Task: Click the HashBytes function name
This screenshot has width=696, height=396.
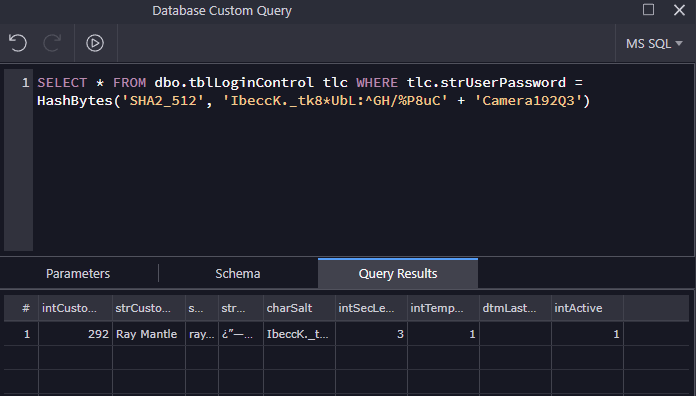Action: tap(75, 101)
